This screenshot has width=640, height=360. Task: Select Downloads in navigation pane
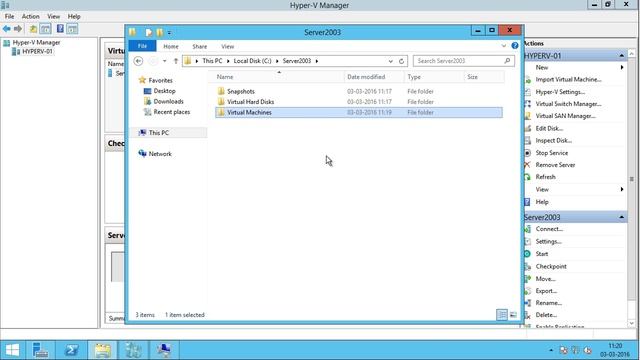pos(169,101)
